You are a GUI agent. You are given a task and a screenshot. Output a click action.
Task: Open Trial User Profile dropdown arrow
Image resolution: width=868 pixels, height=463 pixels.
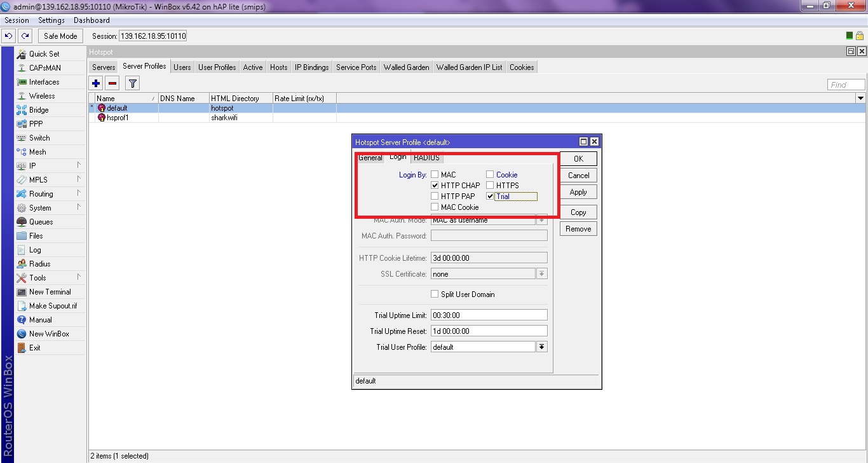(541, 347)
